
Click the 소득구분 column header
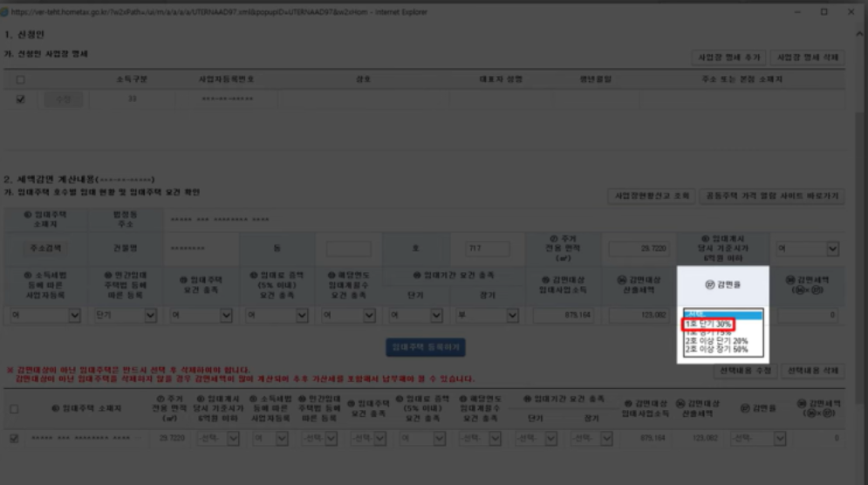pyautogui.click(x=132, y=79)
